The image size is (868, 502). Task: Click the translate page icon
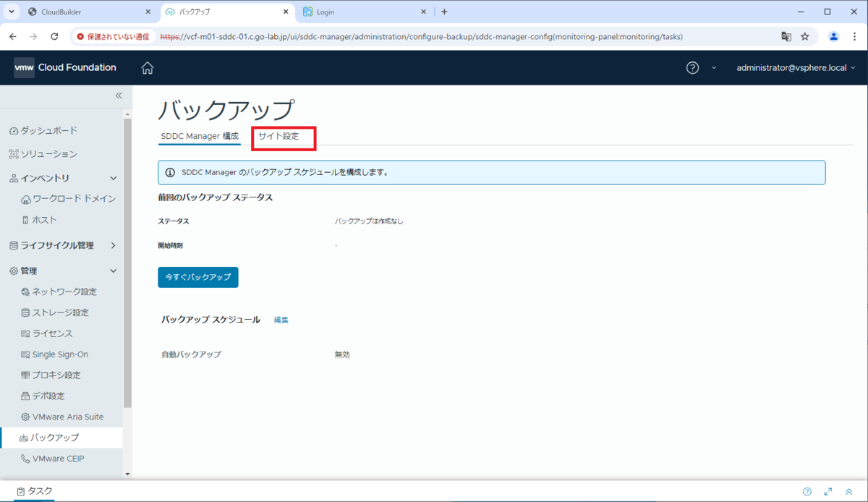(786, 36)
